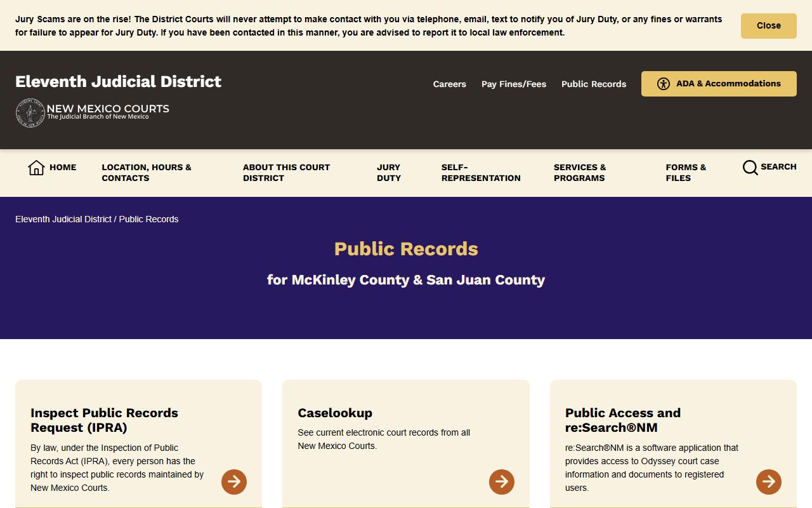812x508 pixels.
Task: Open the Jury Duty menu
Action: tap(389, 173)
